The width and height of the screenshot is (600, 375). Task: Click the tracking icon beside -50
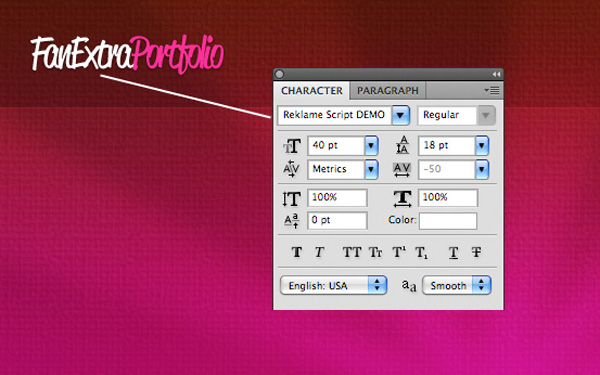402,170
